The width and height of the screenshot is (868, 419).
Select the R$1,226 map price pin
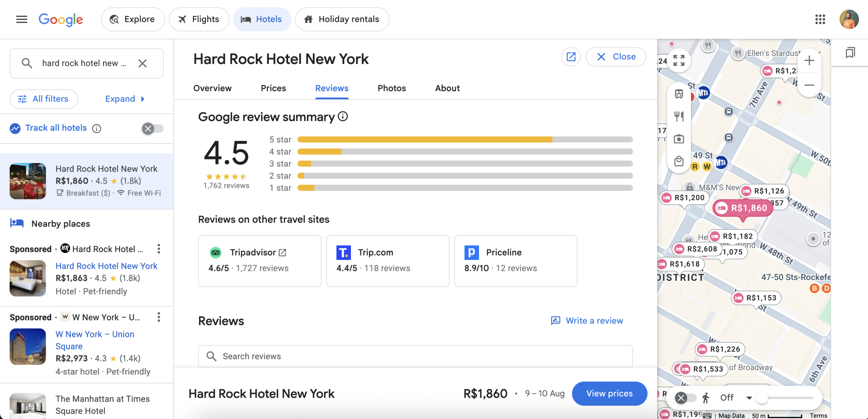coord(720,349)
